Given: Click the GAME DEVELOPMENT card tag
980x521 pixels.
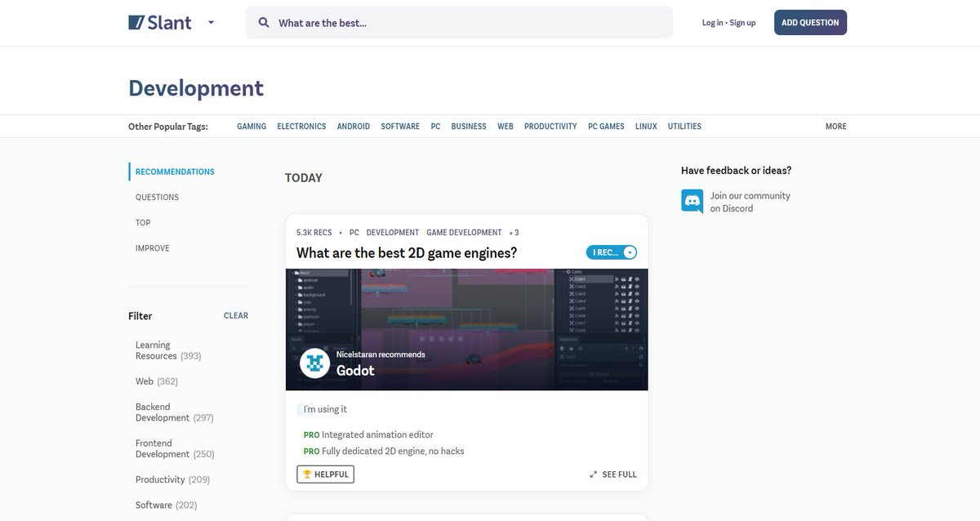Looking at the screenshot, I should [464, 233].
